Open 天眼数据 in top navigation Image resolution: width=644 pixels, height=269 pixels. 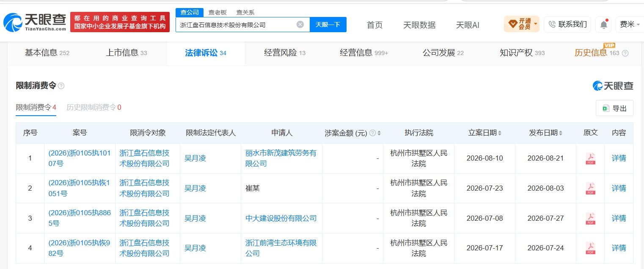pyautogui.click(x=419, y=25)
